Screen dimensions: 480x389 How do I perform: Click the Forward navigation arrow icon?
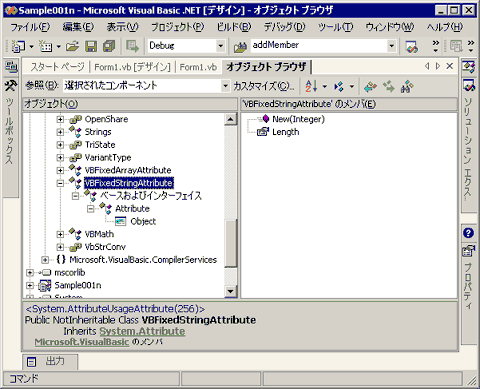point(389,87)
